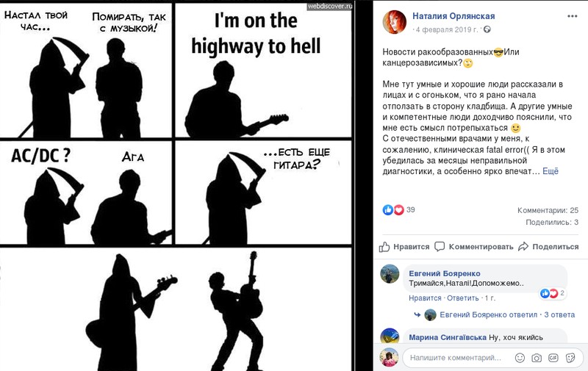Focus the Напишите комментарий input field
Image resolution: width=588 pixels, height=371 pixels.
456,358
